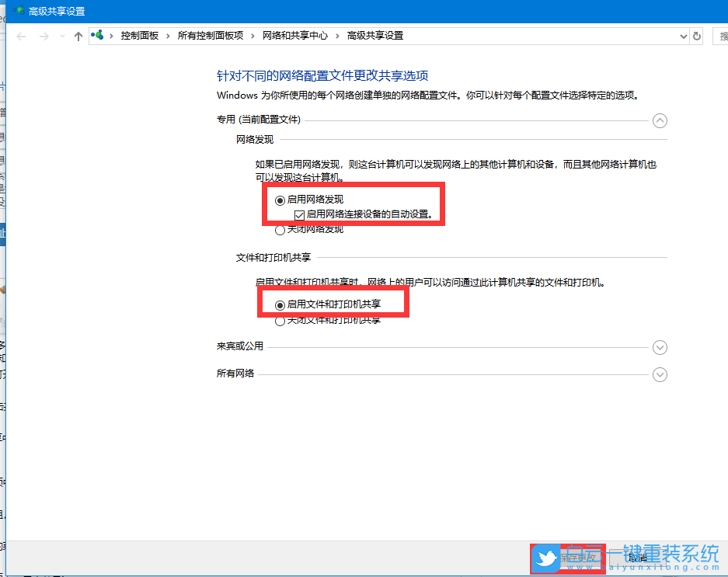
Task: Uncheck 启用网络连接设备的自动设置
Action: click(x=300, y=215)
